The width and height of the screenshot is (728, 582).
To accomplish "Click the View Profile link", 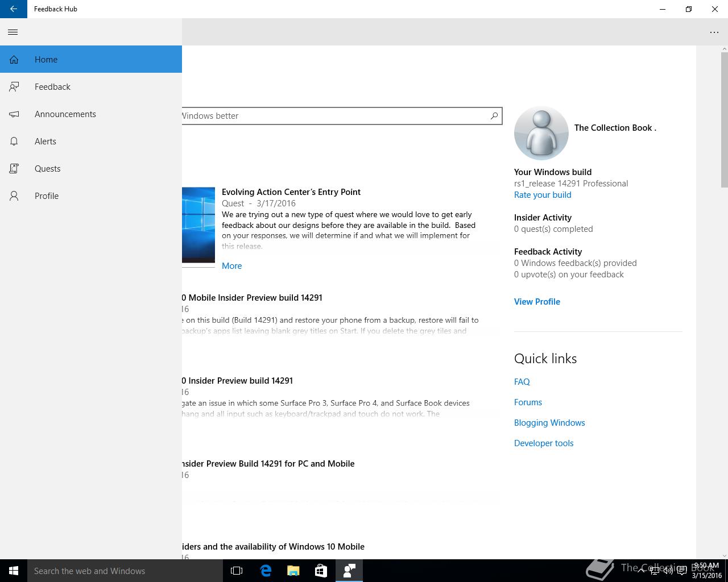I will click(537, 302).
